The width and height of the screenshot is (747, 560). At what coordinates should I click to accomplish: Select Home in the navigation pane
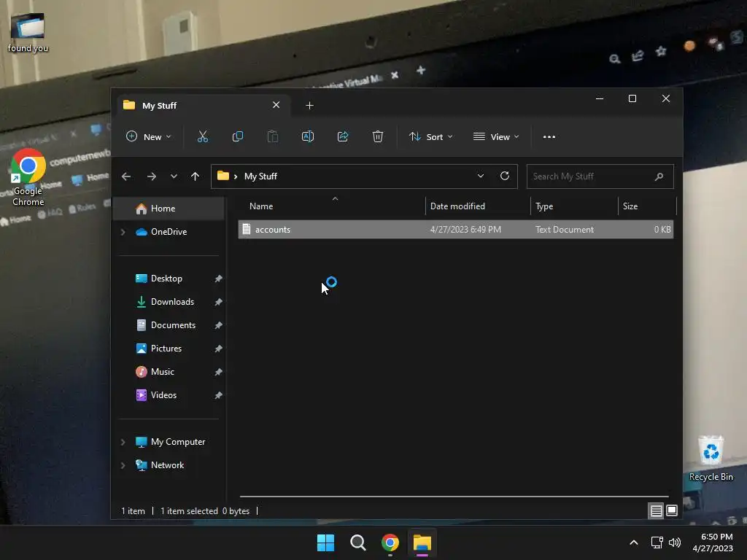pyautogui.click(x=169, y=209)
